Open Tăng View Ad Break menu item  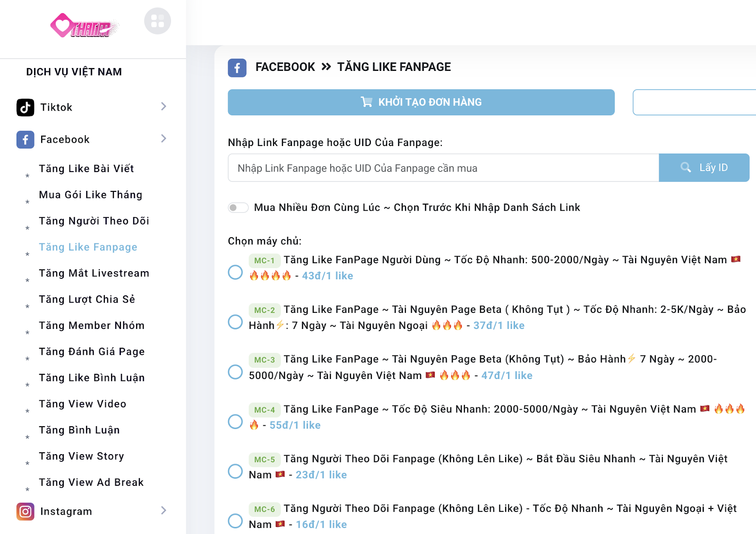[x=91, y=482]
